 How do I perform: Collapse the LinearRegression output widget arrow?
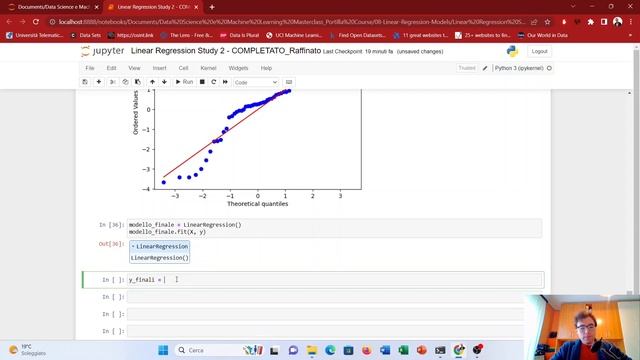(133, 247)
